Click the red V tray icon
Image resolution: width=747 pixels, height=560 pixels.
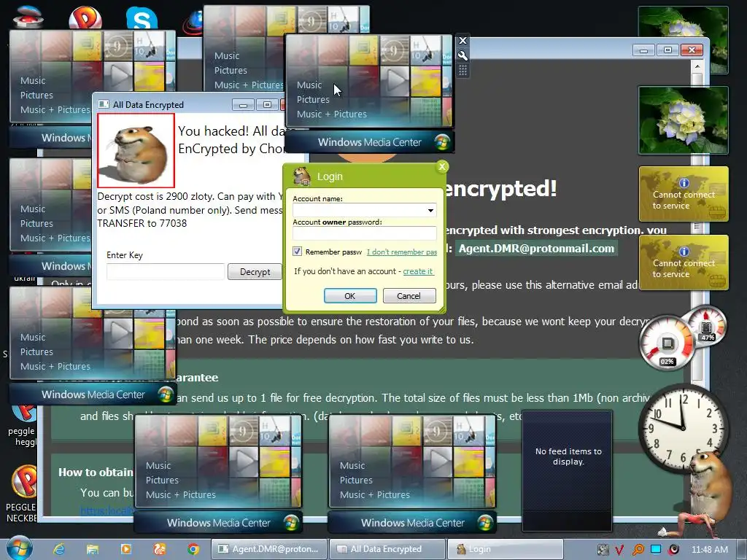coord(619,550)
